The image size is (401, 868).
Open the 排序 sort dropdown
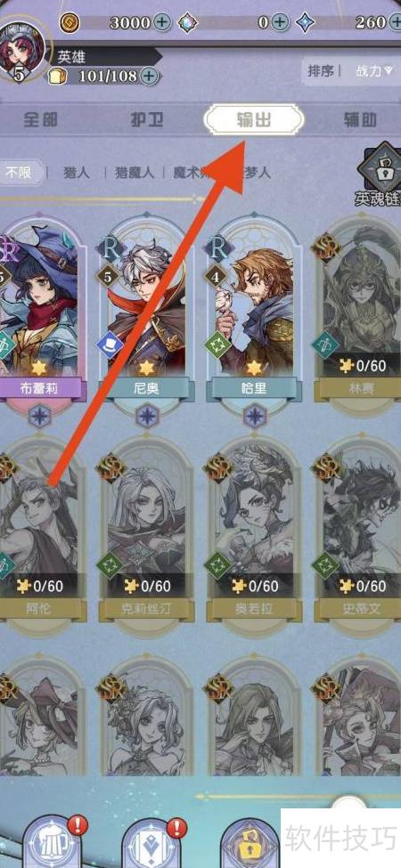[x=321, y=71]
